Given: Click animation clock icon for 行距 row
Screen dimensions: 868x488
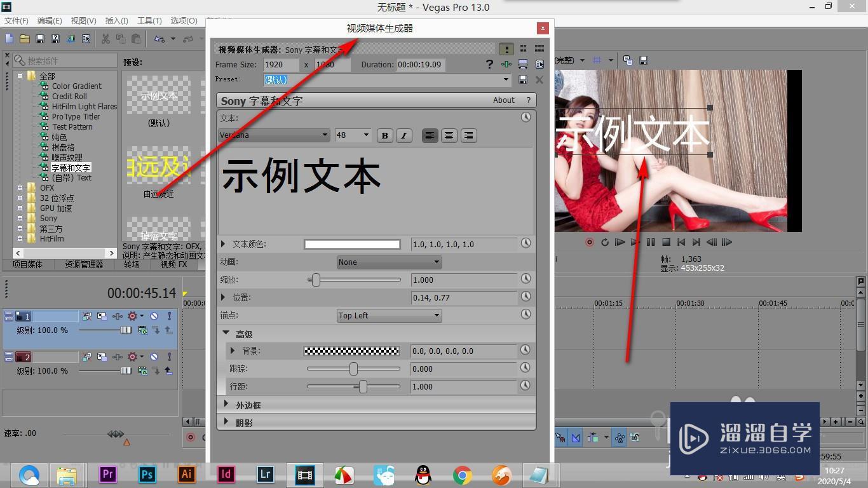Looking at the screenshot, I should pos(526,386).
